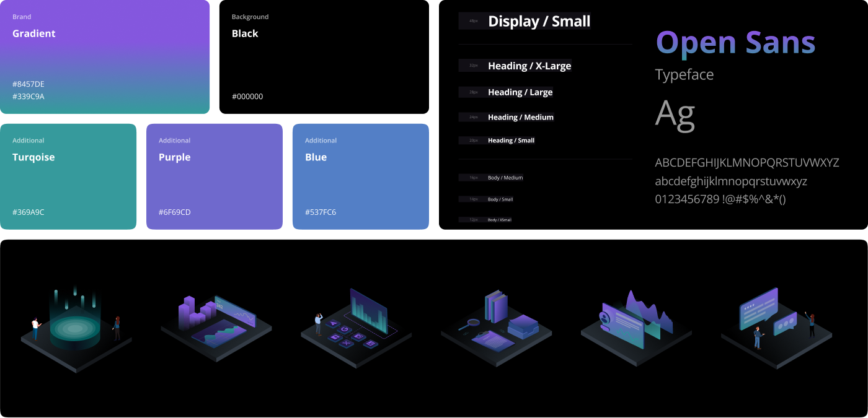Click the lowercase alphabet specimen line

pyautogui.click(x=732, y=181)
